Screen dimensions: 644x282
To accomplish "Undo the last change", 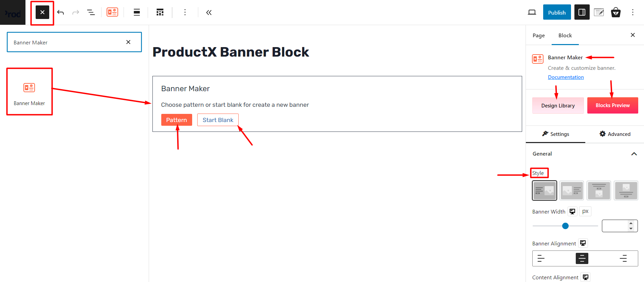I will (60, 13).
